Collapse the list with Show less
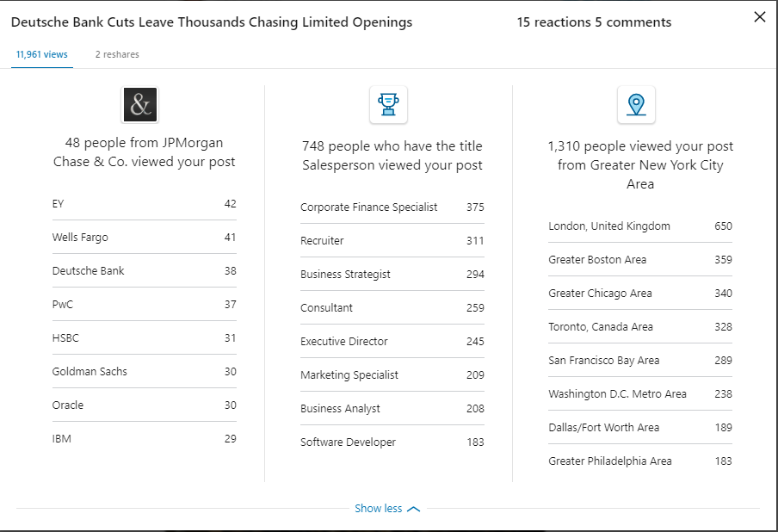 pyautogui.click(x=379, y=509)
